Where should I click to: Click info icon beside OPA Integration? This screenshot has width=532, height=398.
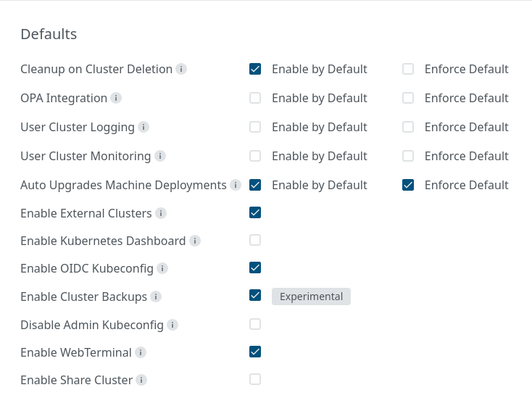tap(116, 98)
